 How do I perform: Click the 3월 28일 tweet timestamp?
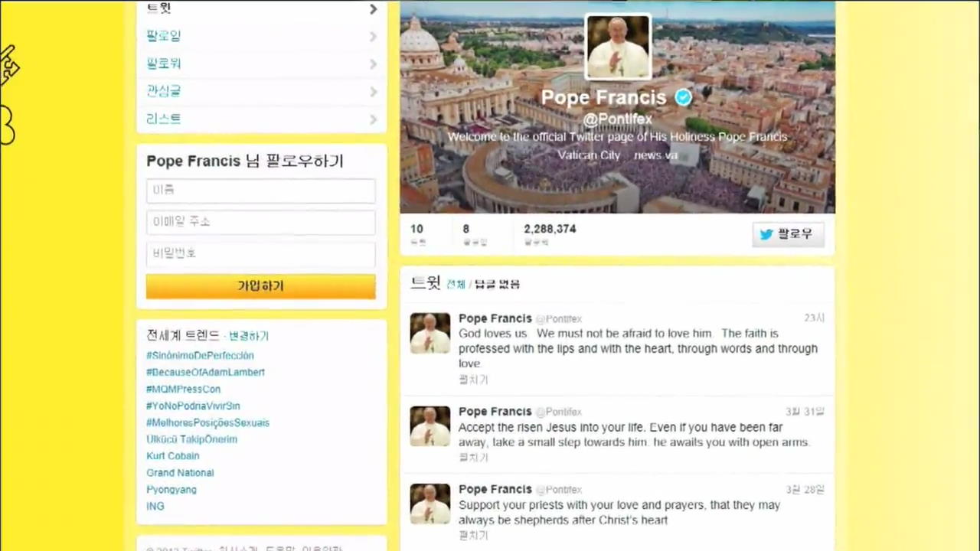pos(805,490)
